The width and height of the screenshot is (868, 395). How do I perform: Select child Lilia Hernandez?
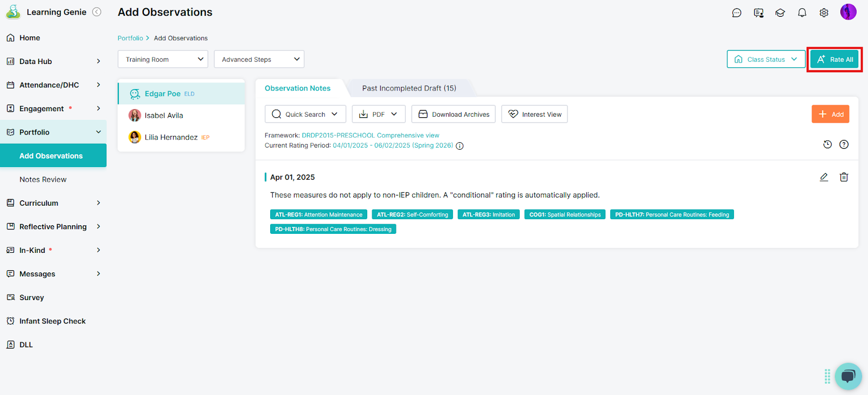[x=181, y=137]
